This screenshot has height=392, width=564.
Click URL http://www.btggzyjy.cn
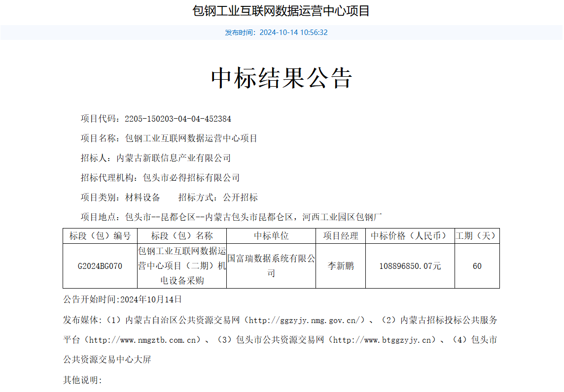pos(382,340)
